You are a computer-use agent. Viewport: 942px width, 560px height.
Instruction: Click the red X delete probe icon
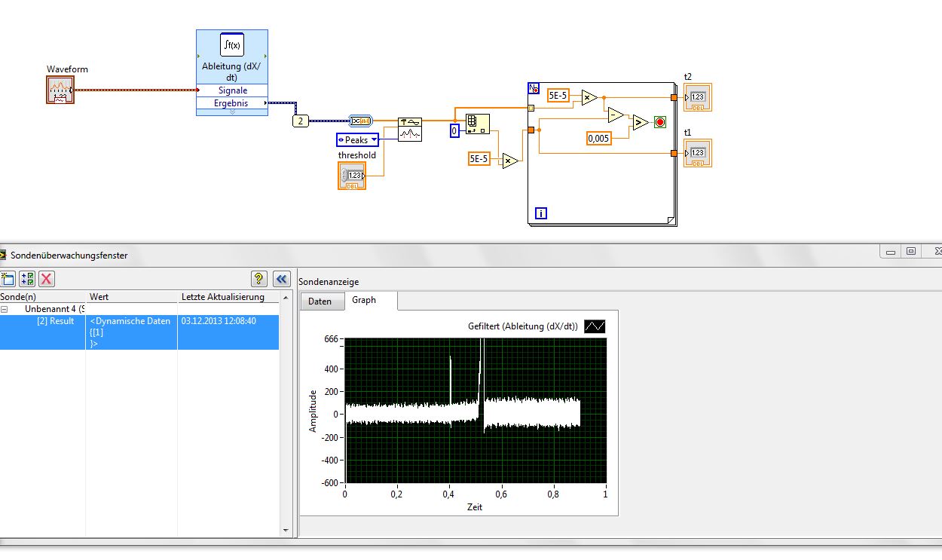(x=47, y=279)
